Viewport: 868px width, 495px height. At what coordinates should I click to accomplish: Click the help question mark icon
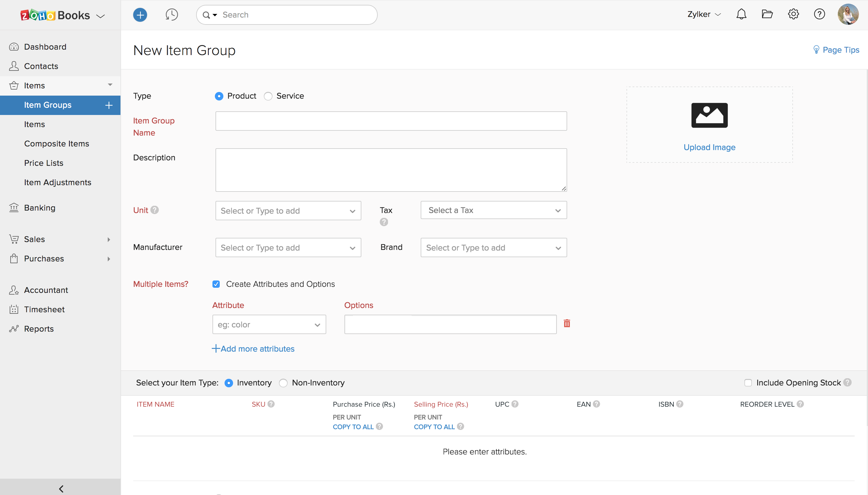(819, 14)
